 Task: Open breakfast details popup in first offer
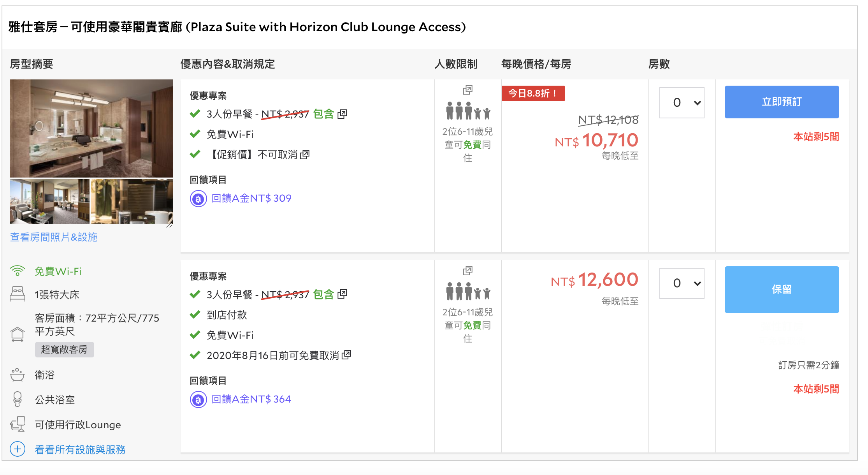pyautogui.click(x=342, y=114)
